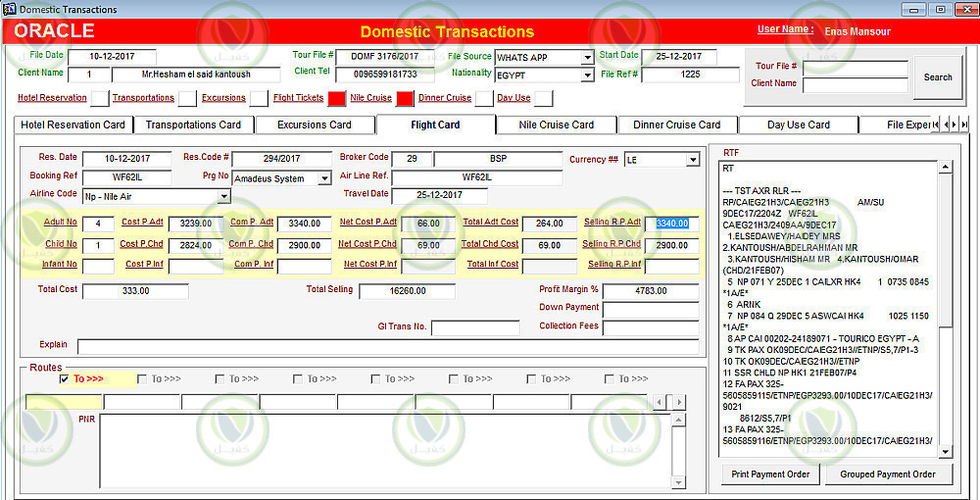Jump to last tab with tab-scroll arrow
This screenshot has height=500, width=980.
(964, 125)
